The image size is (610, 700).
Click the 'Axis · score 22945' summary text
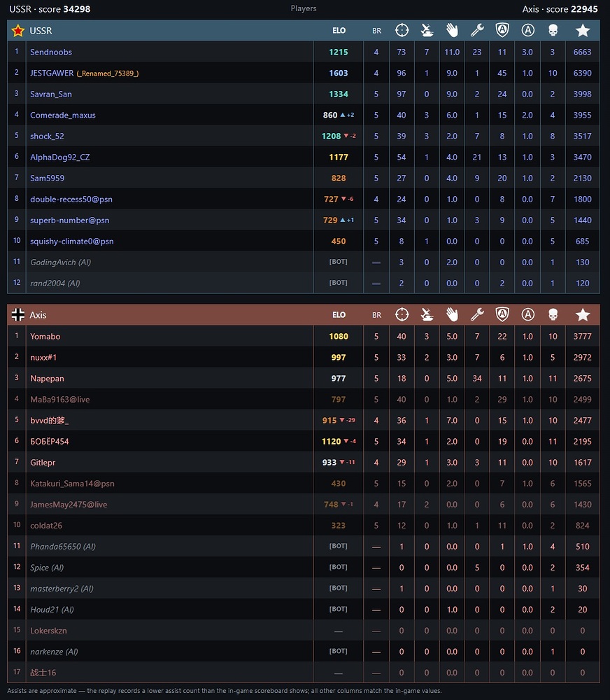coord(560,9)
